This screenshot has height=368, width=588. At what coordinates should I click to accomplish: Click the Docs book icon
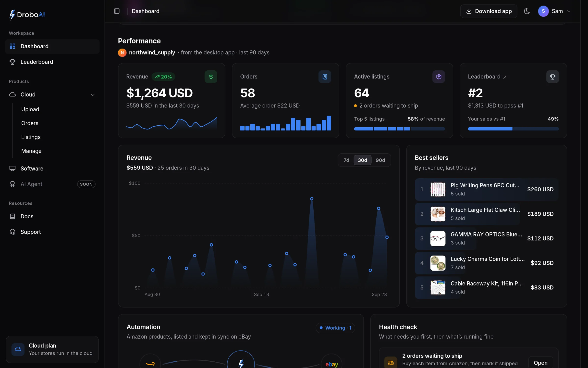coord(12,216)
